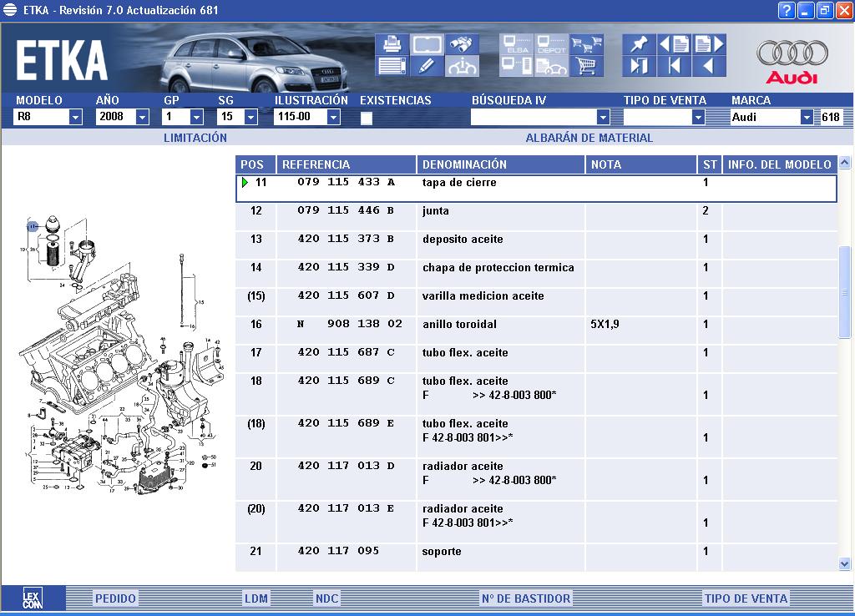Select row 'junta'
This screenshot has height=616, width=855.
pos(536,217)
